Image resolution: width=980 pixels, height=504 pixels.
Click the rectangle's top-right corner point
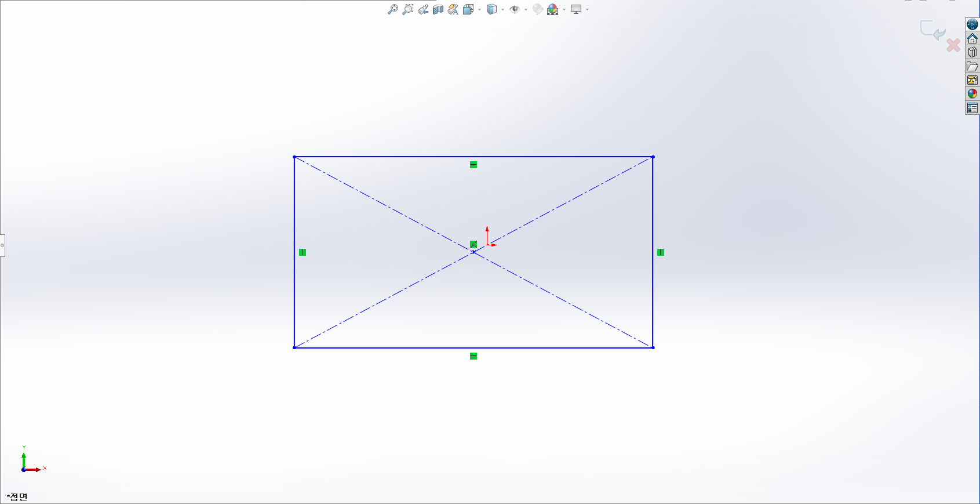[x=653, y=157]
